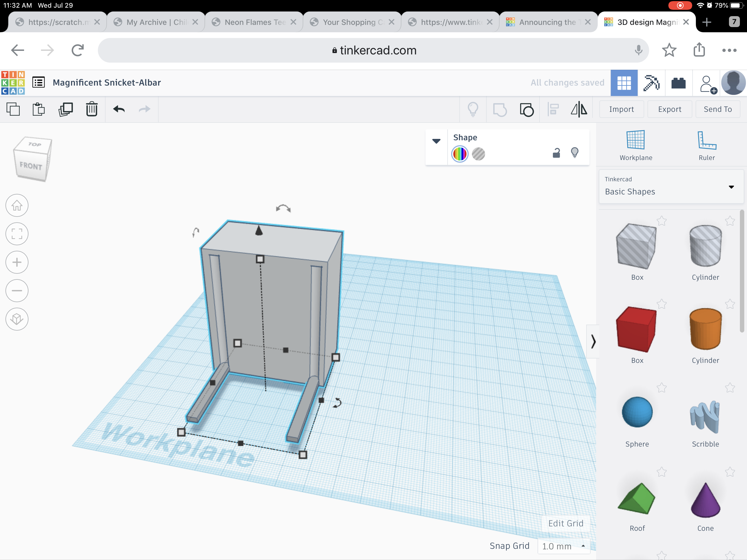This screenshot has height=560, width=747.
Task: Open the Blocks pickaxe mode
Action: tap(651, 83)
